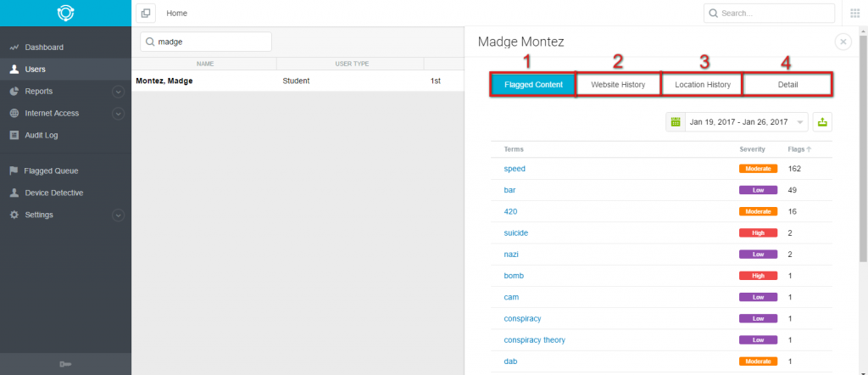
Task: Click the 1st grade cell
Action: point(435,81)
